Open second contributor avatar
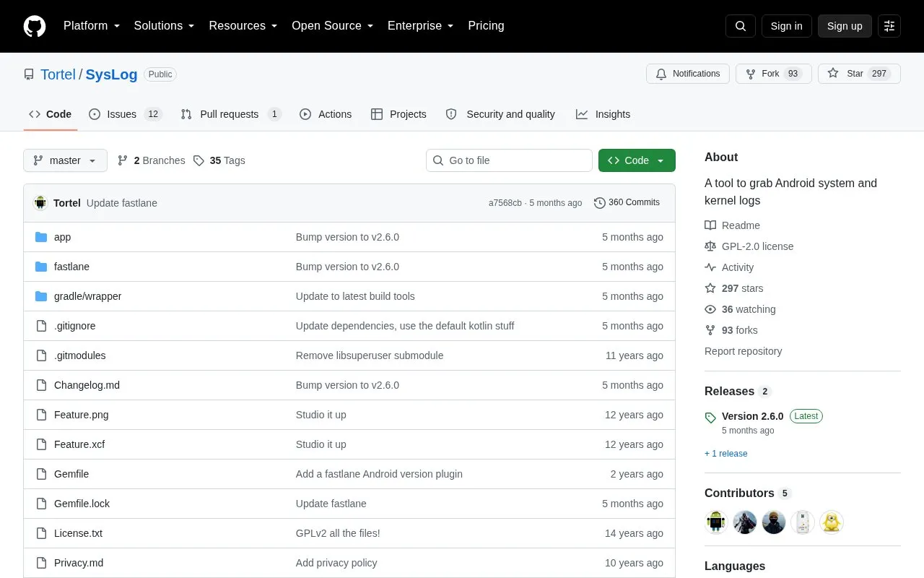Screen dimensions: 924x578 click(x=745, y=522)
